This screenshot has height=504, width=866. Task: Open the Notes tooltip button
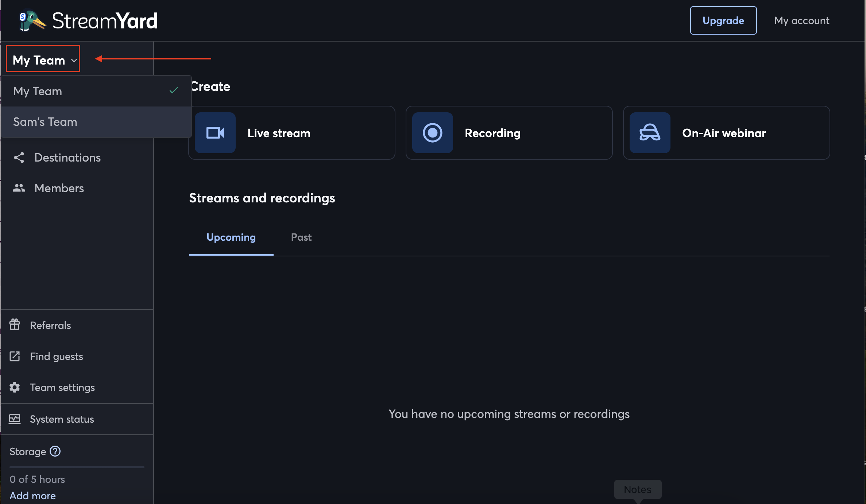[x=638, y=489]
